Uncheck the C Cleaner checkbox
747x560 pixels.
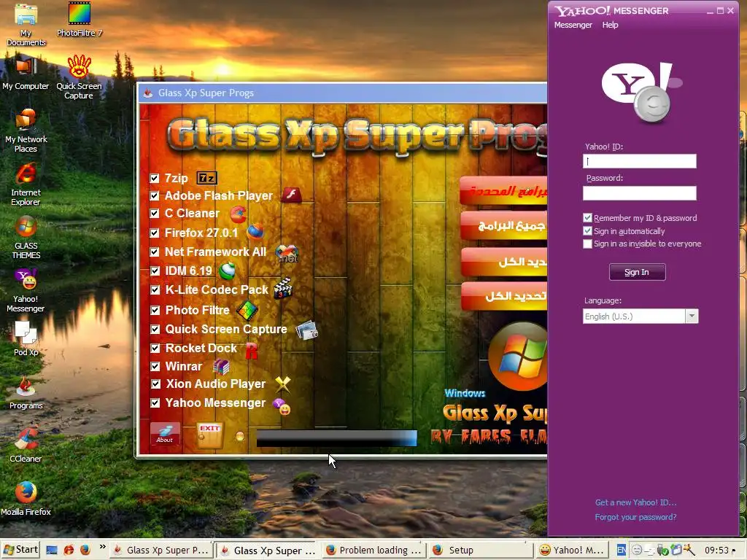click(x=155, y=214)
